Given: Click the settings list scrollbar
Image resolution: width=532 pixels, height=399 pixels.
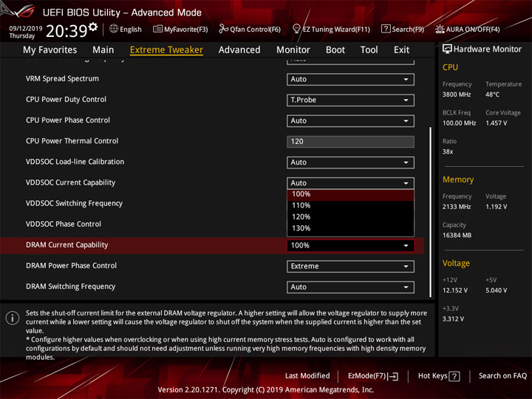Looking at the screenshot, I should (x=431, y=212).
